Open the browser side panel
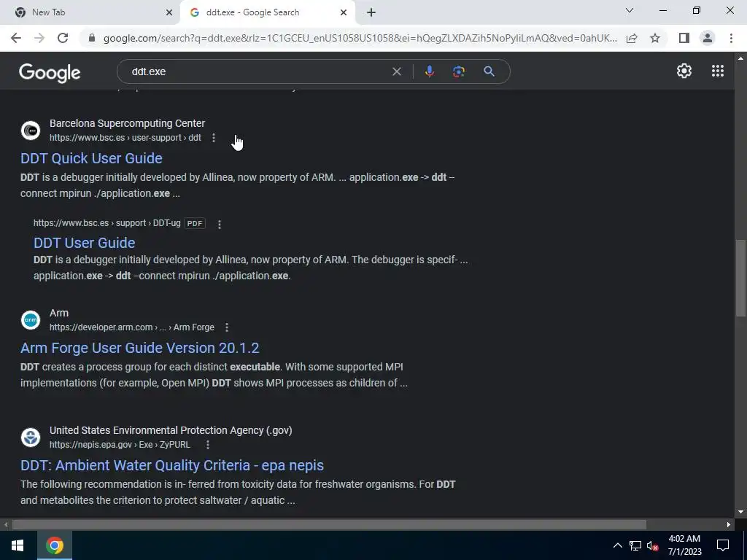 tap(684, 38)
